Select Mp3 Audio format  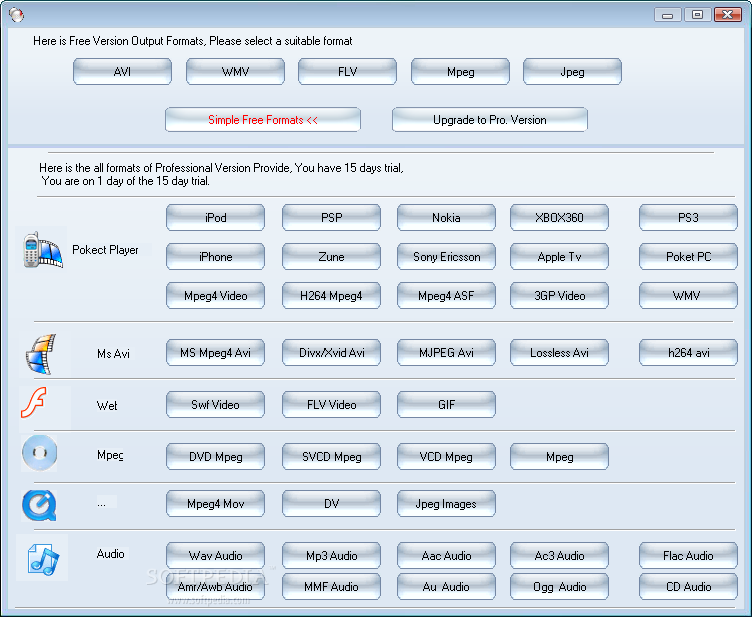click(x=331, y=556)
